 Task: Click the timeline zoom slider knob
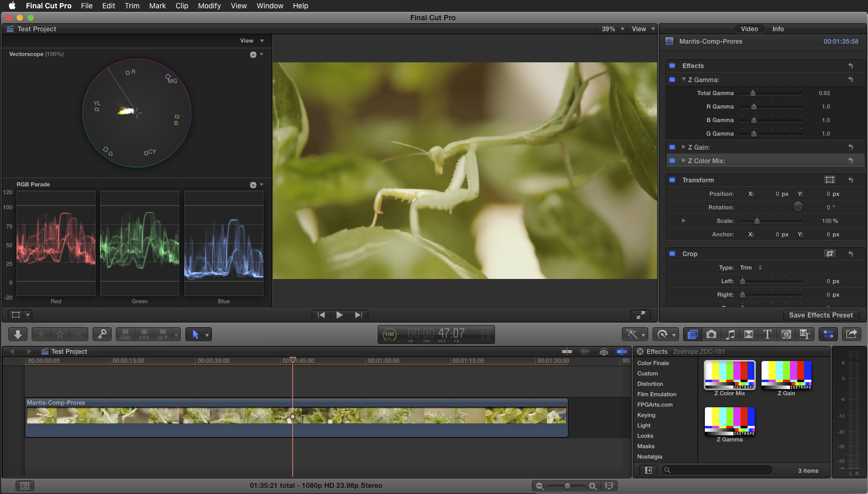tap(567, 486)
